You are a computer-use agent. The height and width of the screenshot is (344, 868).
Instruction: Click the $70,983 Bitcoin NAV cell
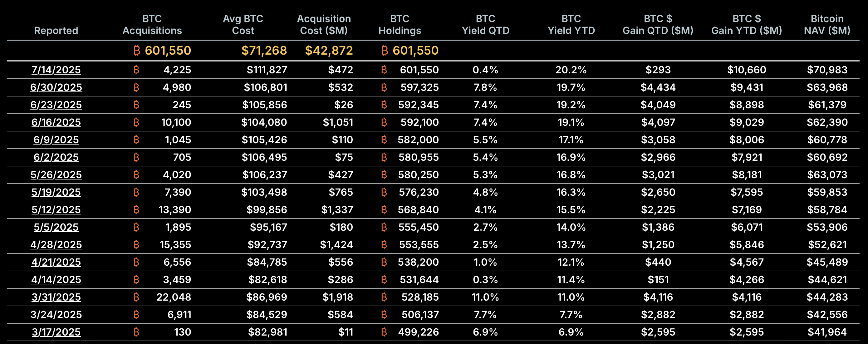coord(827,70)
